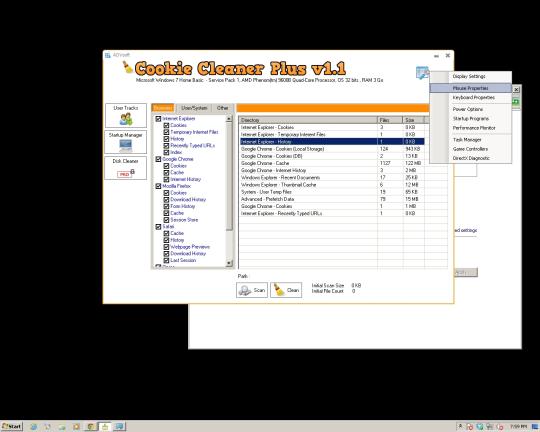Sort the list by the Size column header
This screenshot has width=540, height=432.
point(414,120)
